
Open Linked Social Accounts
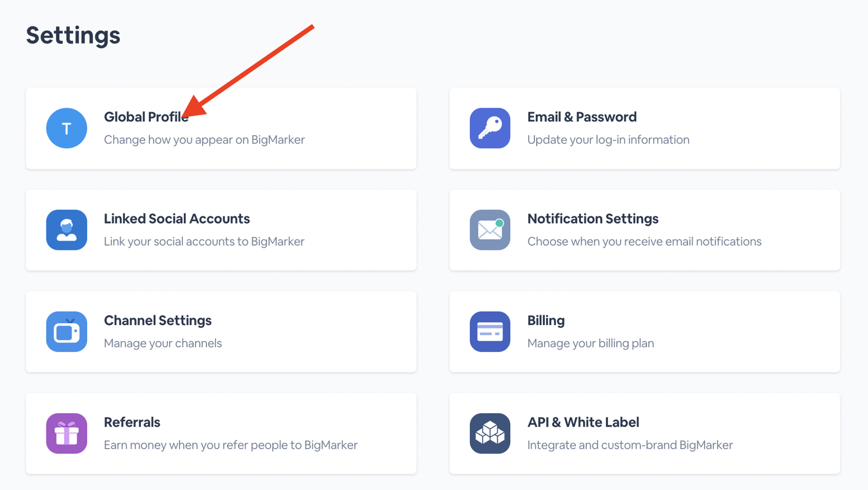pyautogui.click(x=177, y=219)
